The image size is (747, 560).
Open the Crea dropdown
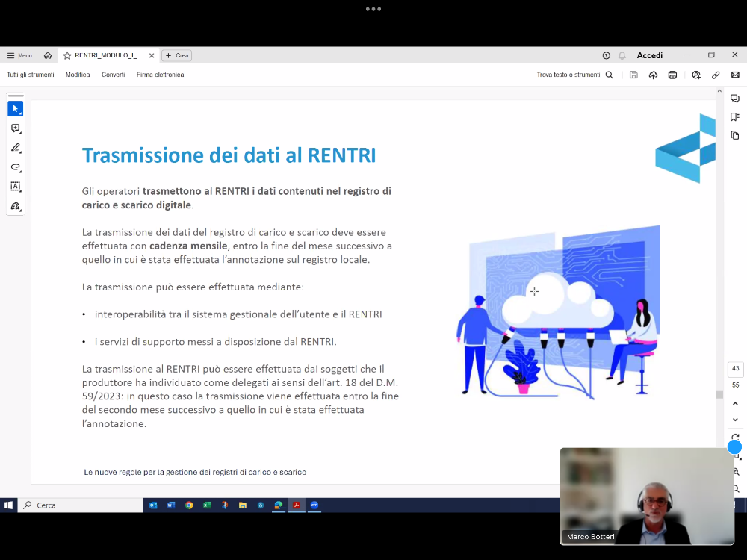(177, 55)
